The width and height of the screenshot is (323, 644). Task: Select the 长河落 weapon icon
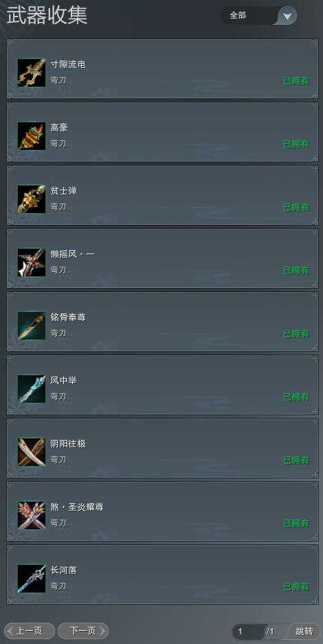32,579
